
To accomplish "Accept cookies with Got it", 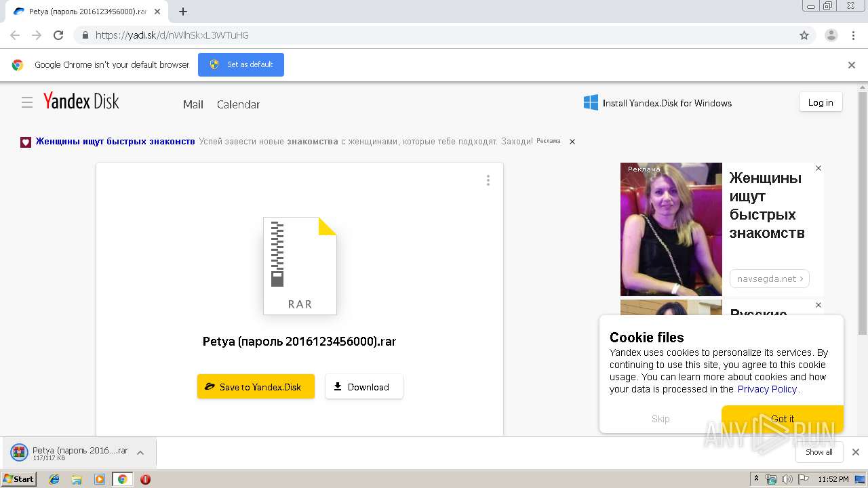I will [x=783, y=419].
